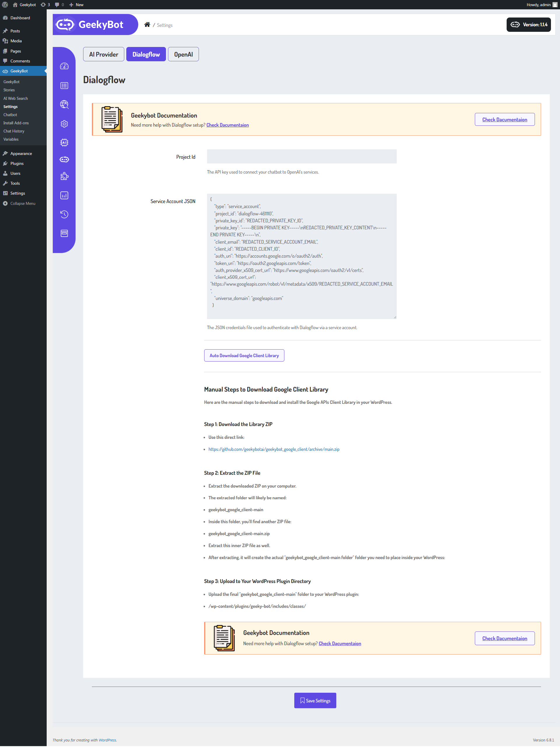Screen dimensions: 560x747
Task: Open the GitHub main.zip download link
Action: (274, 449)
